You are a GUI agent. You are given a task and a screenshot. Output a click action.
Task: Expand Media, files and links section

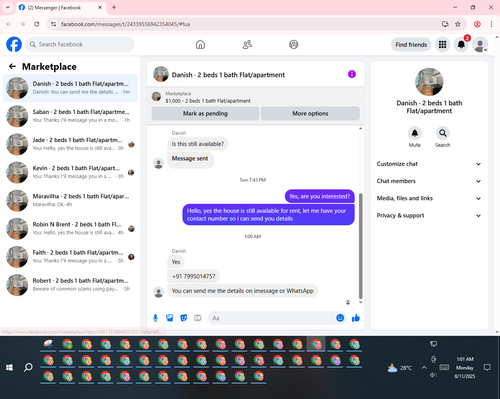pos(429,198)
